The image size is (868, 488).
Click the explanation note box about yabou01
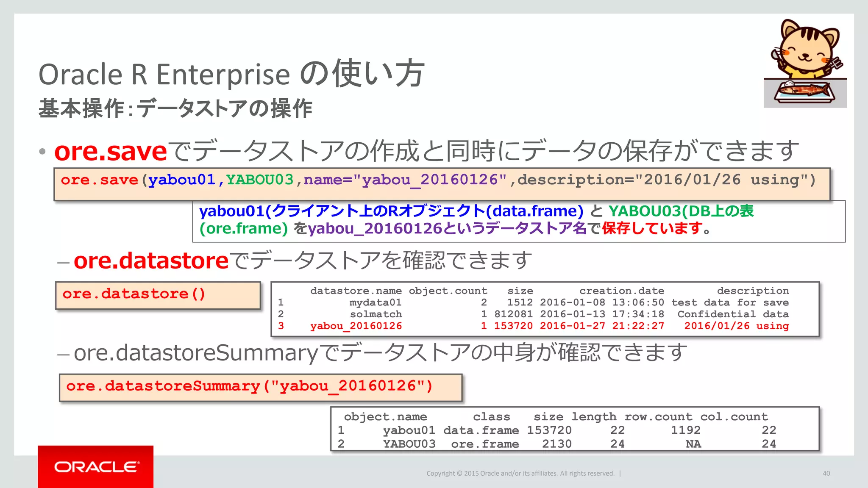[519, 221]
